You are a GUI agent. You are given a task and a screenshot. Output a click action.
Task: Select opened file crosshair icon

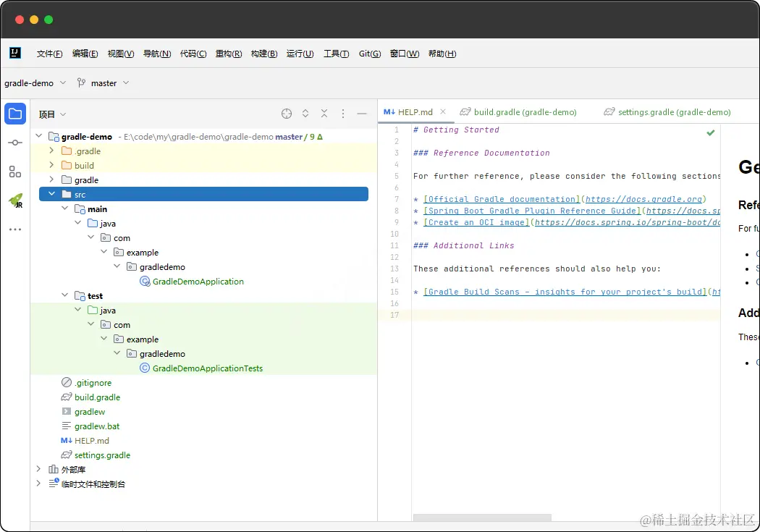[x=287, y=114]
